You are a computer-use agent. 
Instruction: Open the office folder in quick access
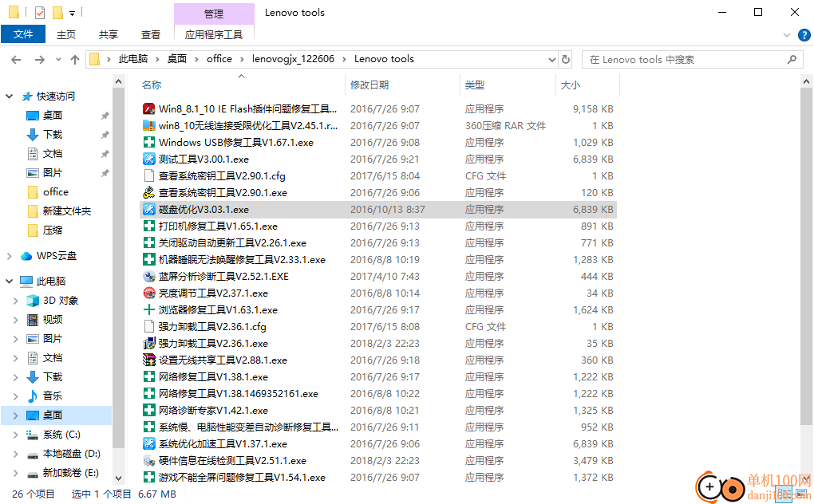(56, 192)
